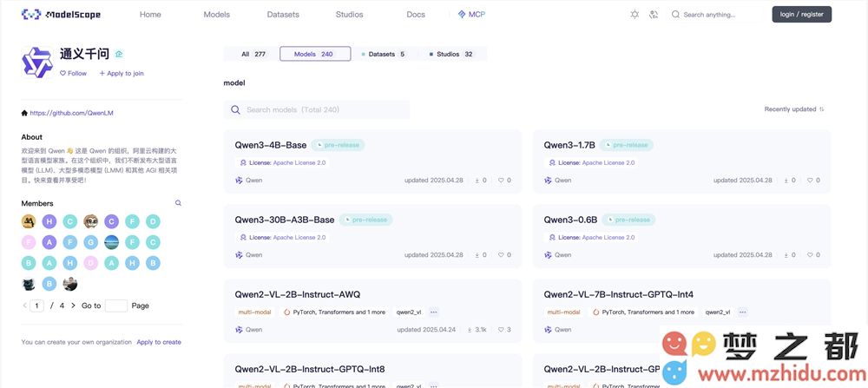Image resolution: width=868 pixels, height=388 pixels.
Task: Click Qwen author icon on Qwen3-0.6B card
Action: coord(548,255)
